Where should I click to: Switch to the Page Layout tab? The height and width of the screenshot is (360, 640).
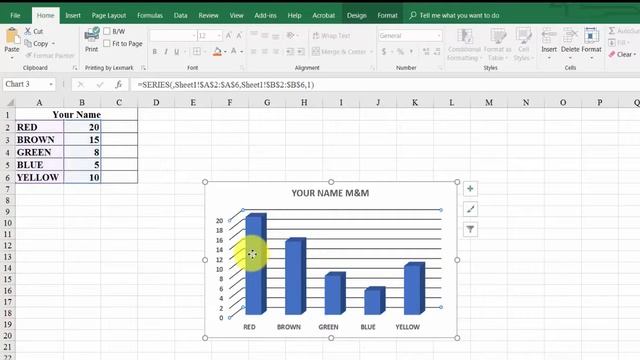[109, 16]
